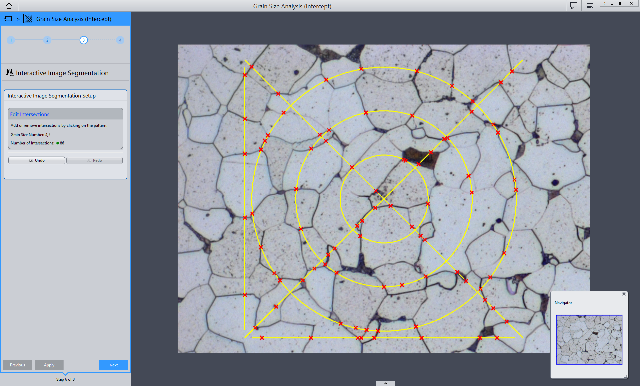Go to the second workflow step circle
The height and width of the screenshot is (386, 640).
click(x=47, y=40)
